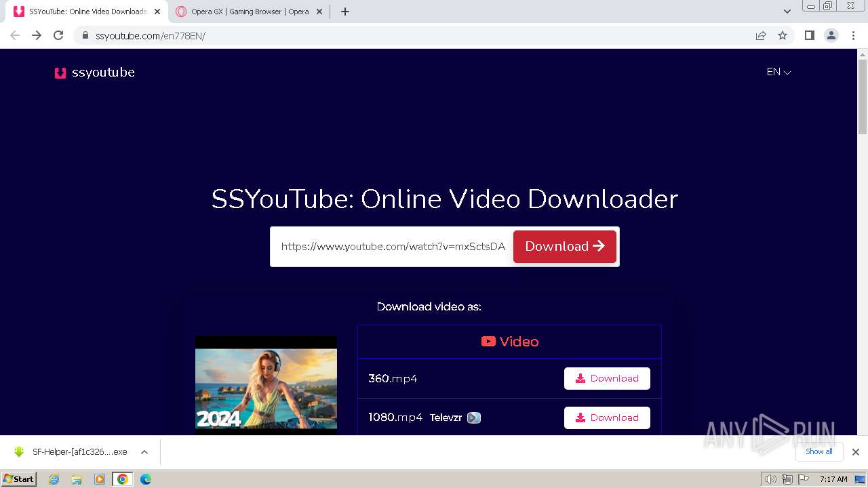Toggle the browser side panel
The image size is (868, 488).
pyautogui.click(x=809, y=35)
